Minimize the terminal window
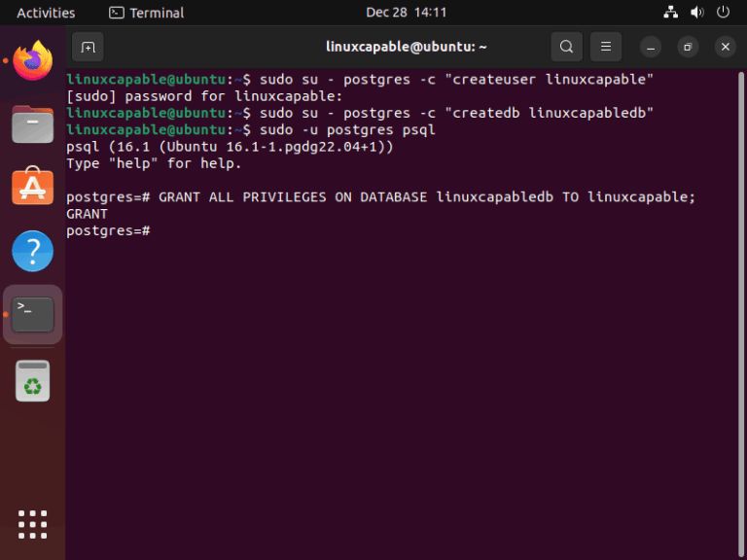 click(651, 47)
